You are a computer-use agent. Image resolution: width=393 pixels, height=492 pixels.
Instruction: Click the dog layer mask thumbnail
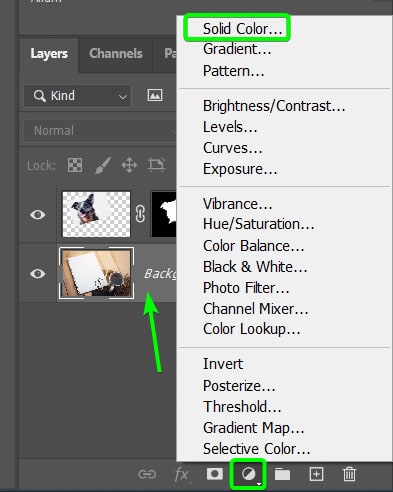point(164,214)
